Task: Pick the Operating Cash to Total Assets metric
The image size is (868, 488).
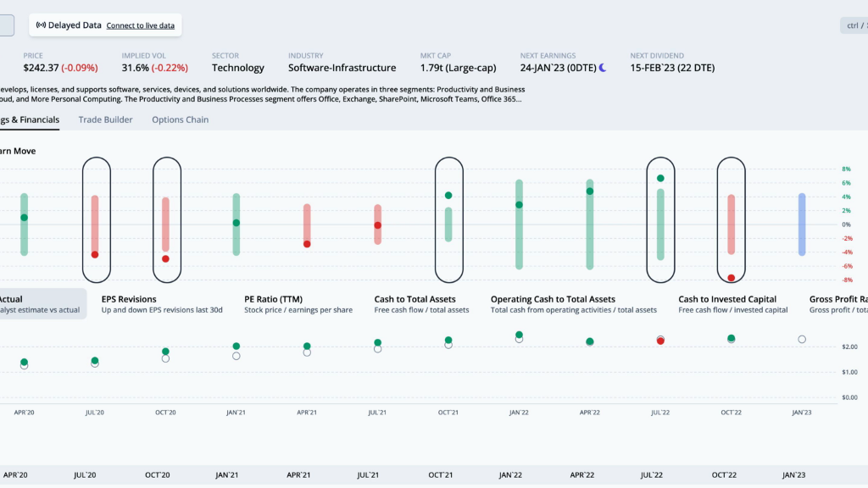Action: point(573,304)
